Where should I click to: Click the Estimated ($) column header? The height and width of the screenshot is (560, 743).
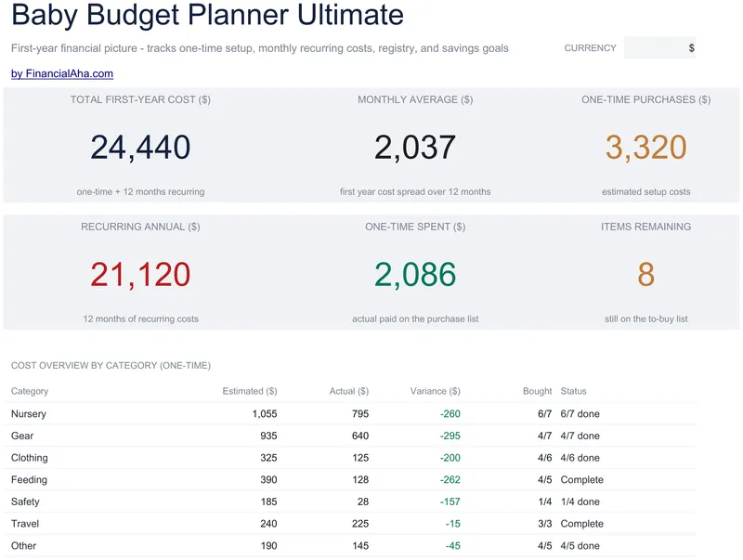pyautogui.click(x=250, y=391)
